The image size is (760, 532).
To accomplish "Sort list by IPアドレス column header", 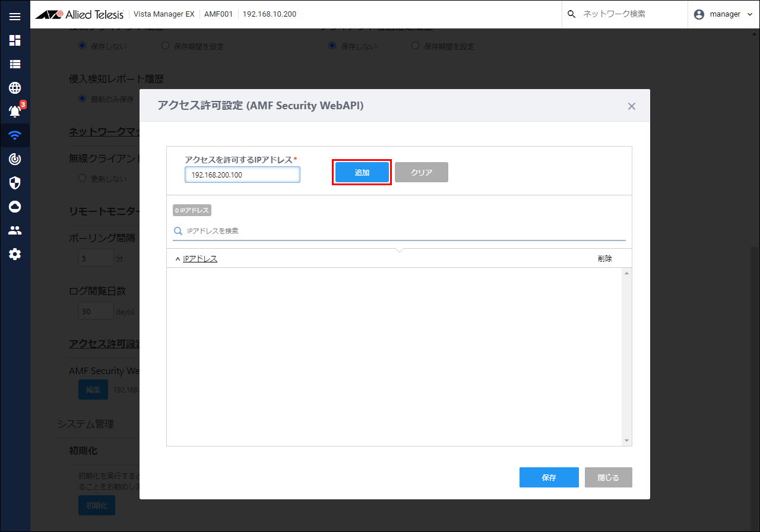I will [199, 258].
